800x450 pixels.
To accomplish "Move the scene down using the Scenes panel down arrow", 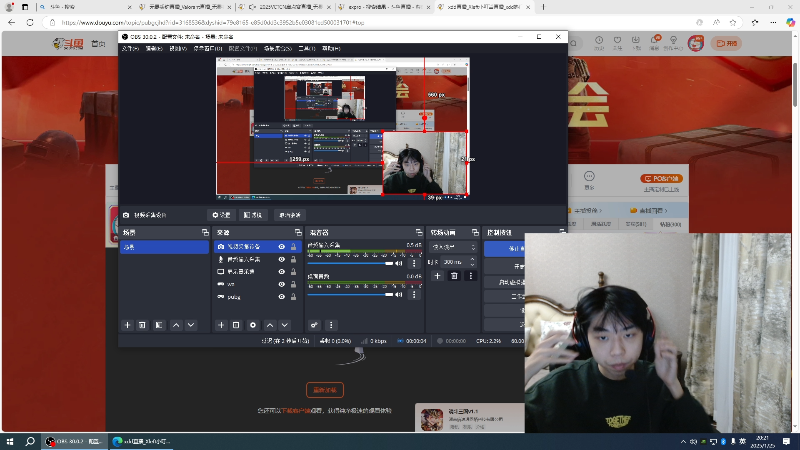I will coord(191,325).
